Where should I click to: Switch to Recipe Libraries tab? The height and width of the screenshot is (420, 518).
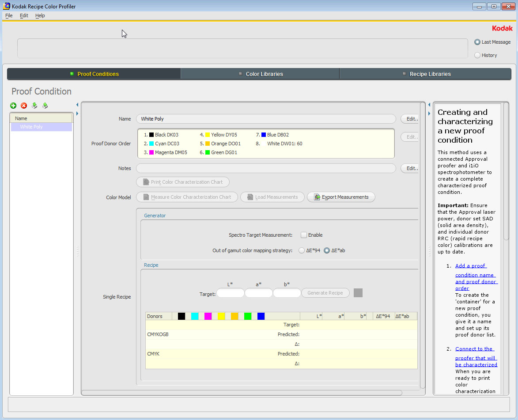click(426, 74)
